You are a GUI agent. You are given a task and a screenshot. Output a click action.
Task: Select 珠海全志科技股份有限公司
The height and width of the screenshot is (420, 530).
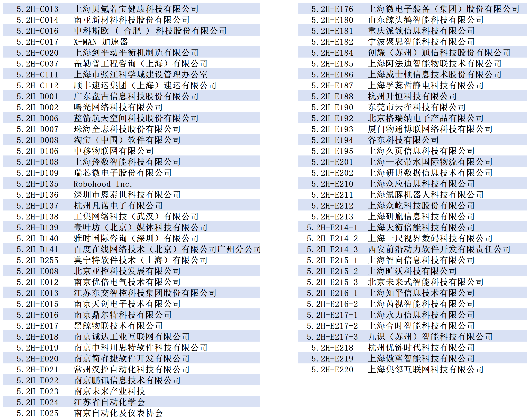[x=127, y=129]
